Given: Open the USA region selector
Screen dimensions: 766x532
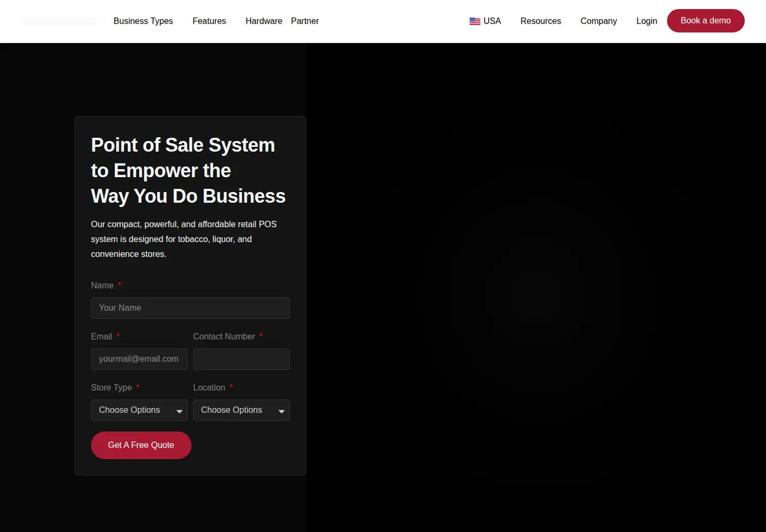Looking at the screenshot, I should [x=485, y=21].
